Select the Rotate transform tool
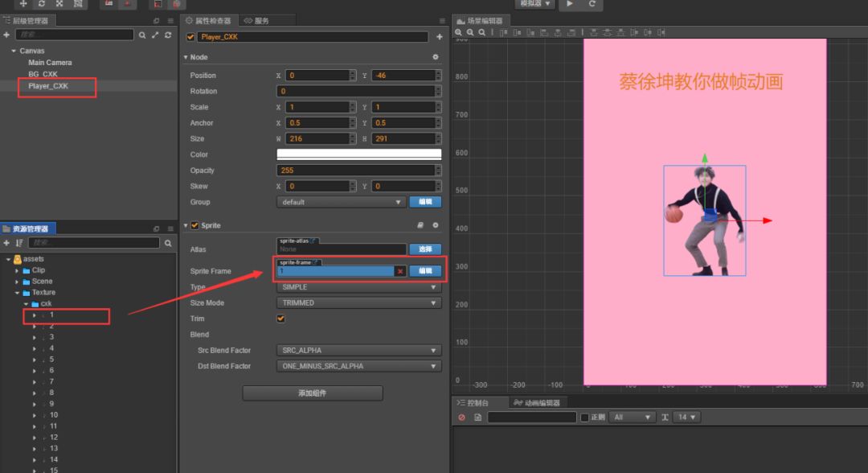 pos(42,3)
